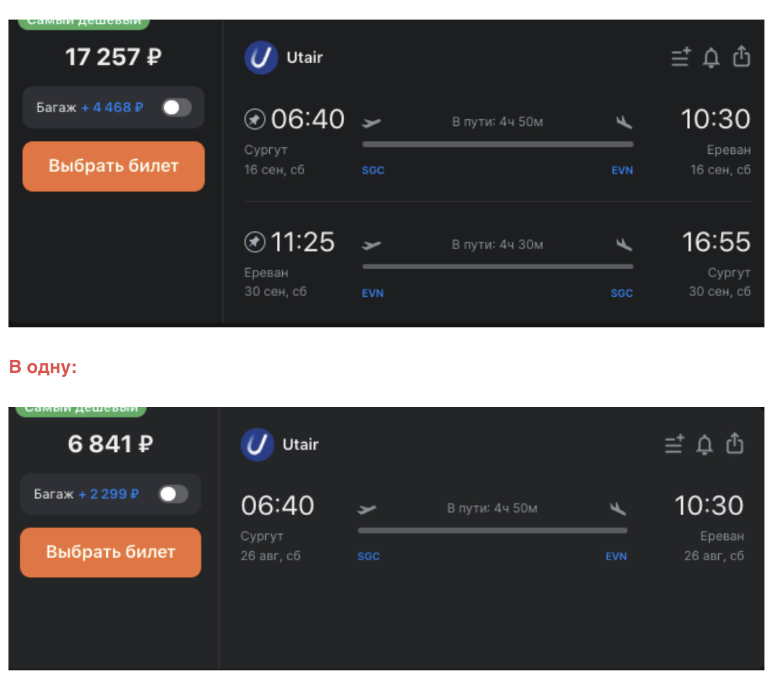784x686 pixels.
Task: Enable baggage toggle for +2 299 ₽
Action: click(x=173, y=494)
